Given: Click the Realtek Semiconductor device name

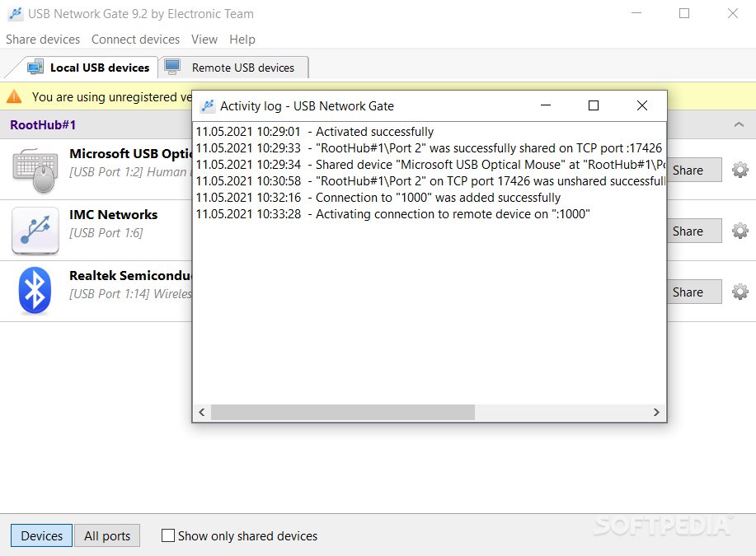Looking at the screenshot, I should [x=130, y=276].
